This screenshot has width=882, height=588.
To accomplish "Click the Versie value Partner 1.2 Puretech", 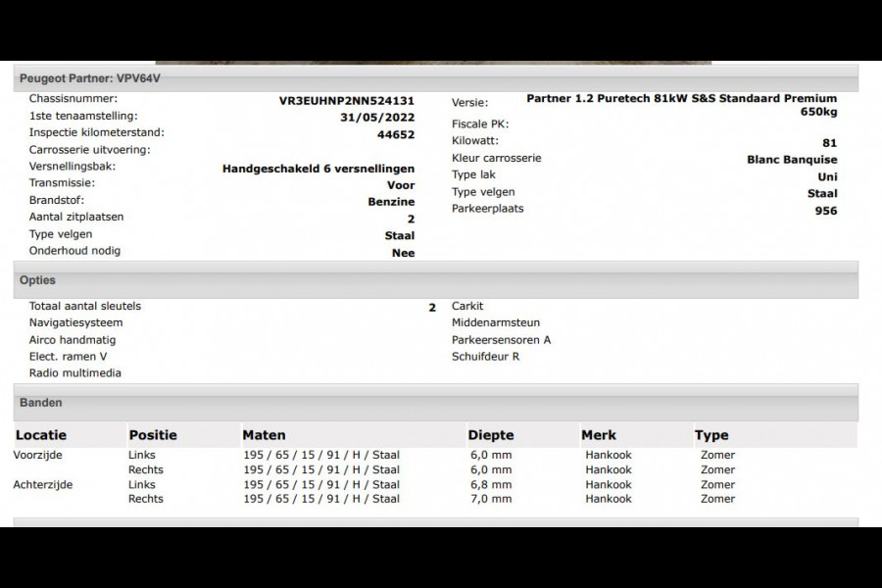I will (679, 98).
